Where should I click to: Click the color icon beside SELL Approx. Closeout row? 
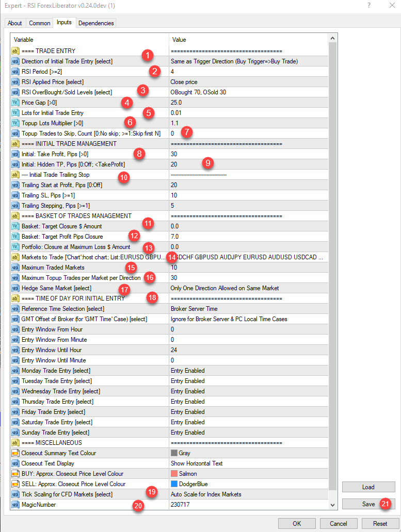tap(15, 484)
